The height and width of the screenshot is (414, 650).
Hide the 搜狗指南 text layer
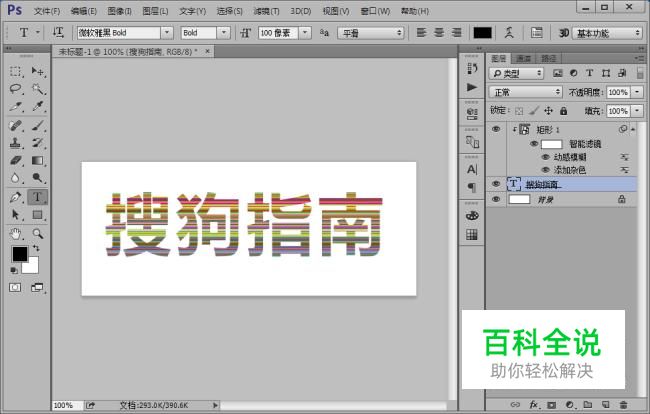click(x=496, y=184)
